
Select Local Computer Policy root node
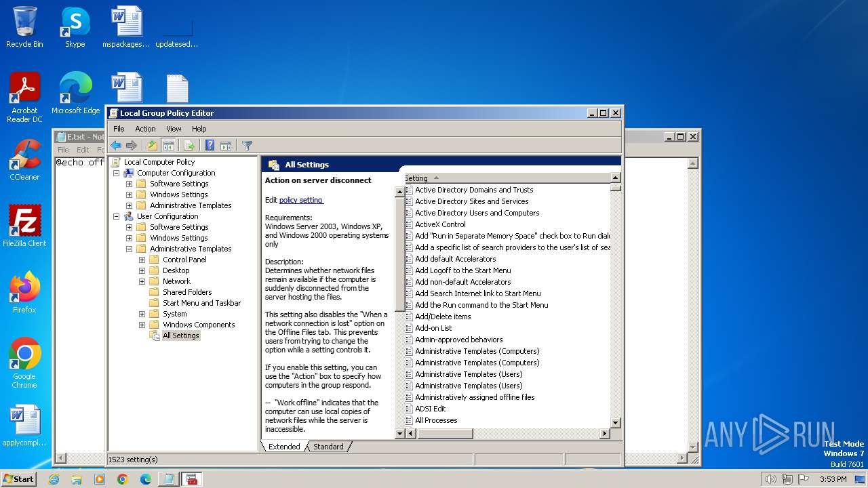coord(159,162)
